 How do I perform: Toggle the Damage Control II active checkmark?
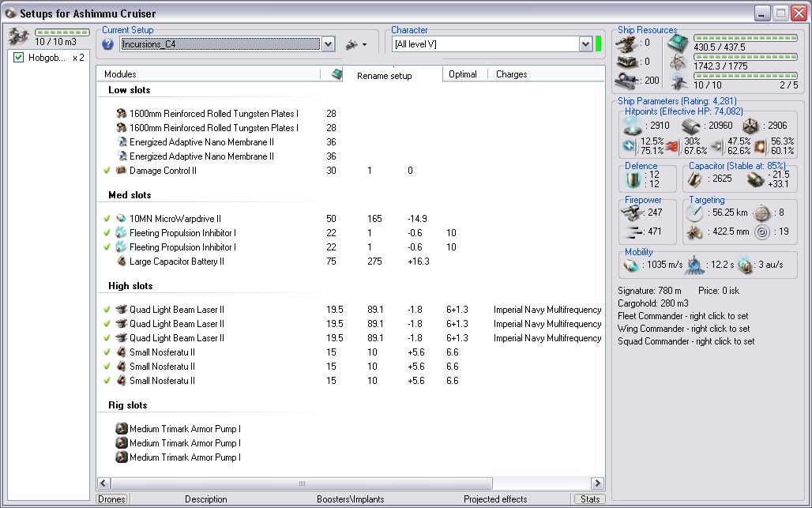(107, 170)
